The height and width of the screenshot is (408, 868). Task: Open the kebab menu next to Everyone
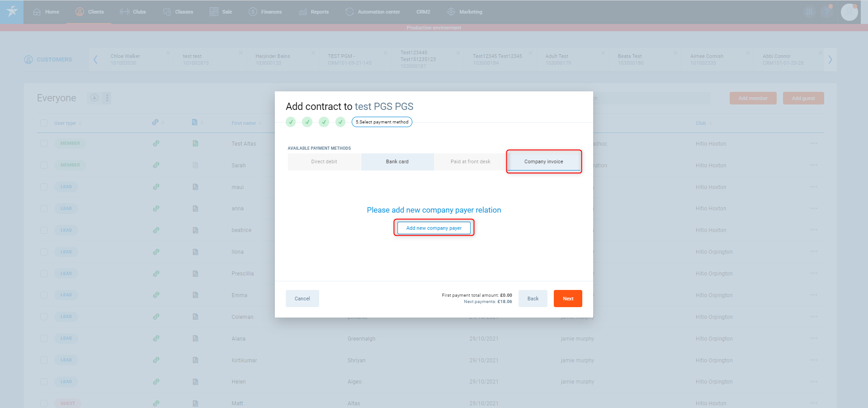pos(107,98)
